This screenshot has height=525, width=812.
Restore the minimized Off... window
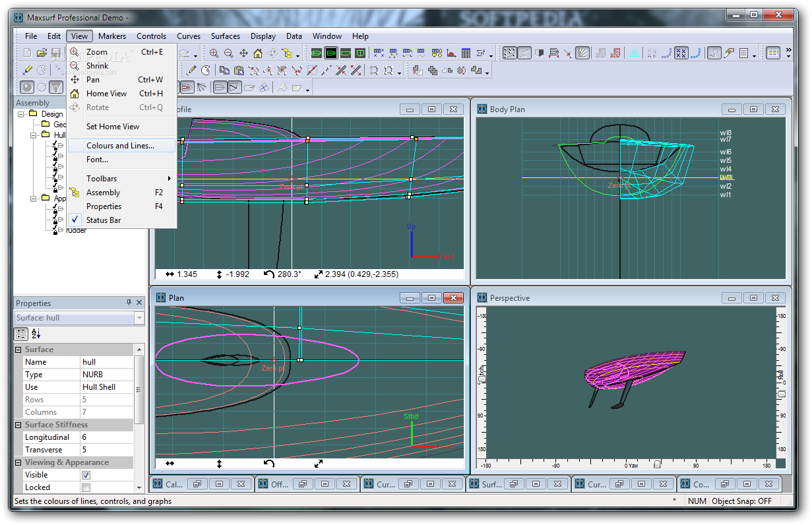[x=302, y=484]
